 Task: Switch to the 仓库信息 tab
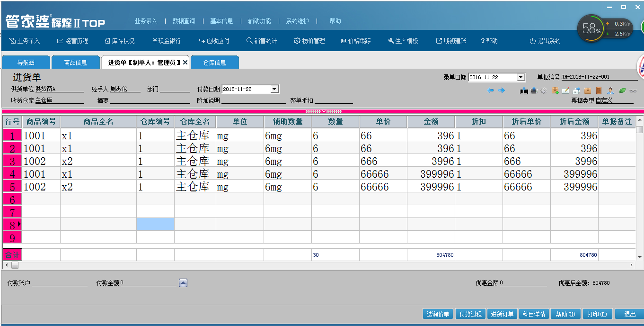[x=215, y=62]
